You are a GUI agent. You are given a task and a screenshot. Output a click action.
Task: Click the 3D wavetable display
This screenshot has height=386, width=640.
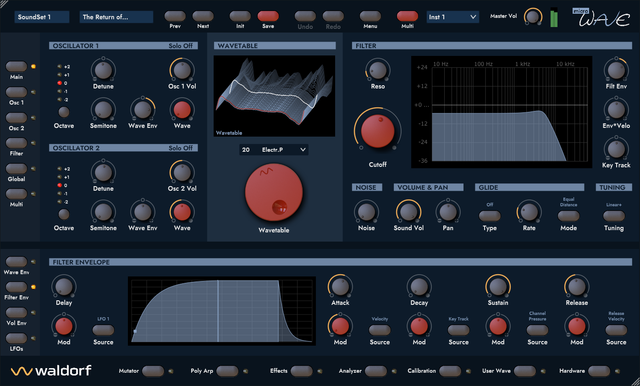[x=274, y=96]
